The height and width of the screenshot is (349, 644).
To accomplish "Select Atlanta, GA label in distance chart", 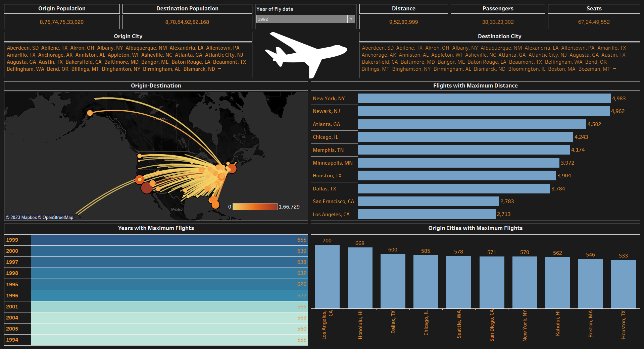I will click(326, 124).
